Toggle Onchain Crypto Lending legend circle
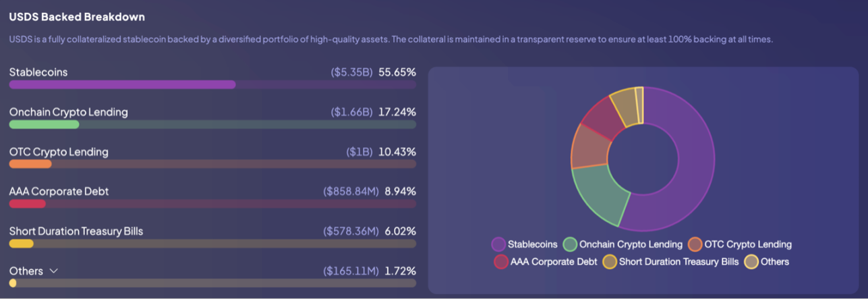868x301 pixels. [x=571, y=244]
